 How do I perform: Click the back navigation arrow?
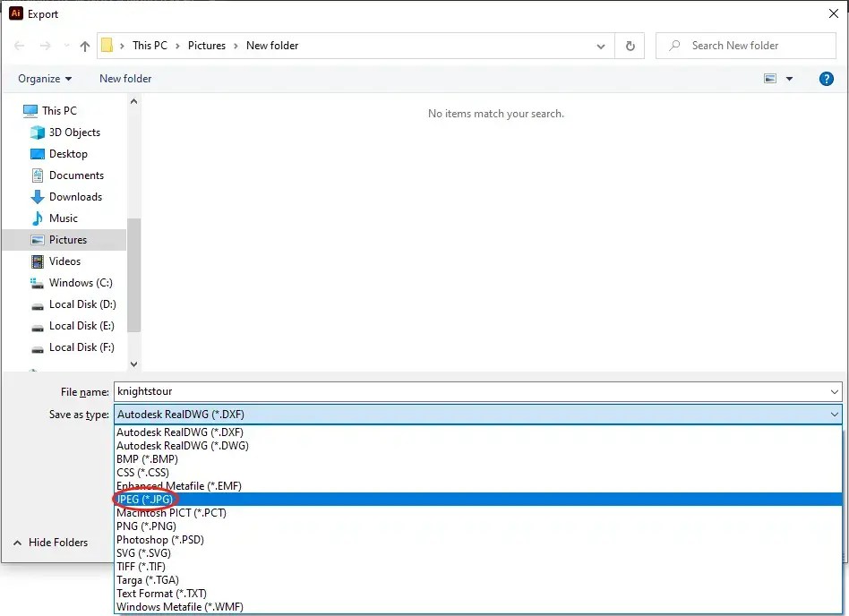[x=20, y=46]
